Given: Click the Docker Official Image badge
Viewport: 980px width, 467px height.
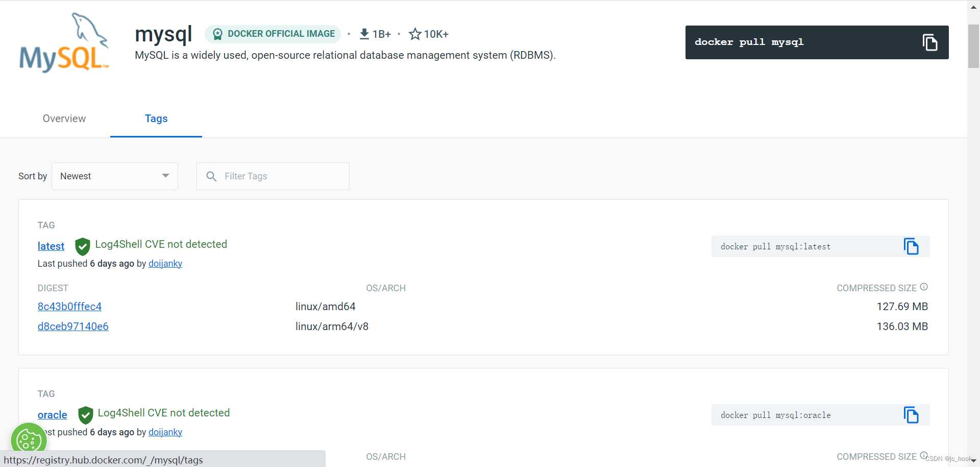Looking at the screenshot, I should tap(273, 34).
